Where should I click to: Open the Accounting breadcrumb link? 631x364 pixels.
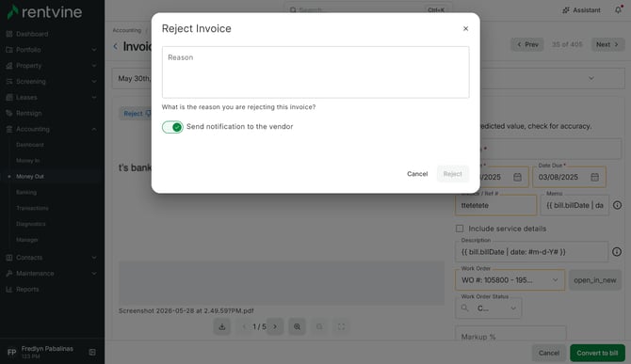[x=127, y=30]
